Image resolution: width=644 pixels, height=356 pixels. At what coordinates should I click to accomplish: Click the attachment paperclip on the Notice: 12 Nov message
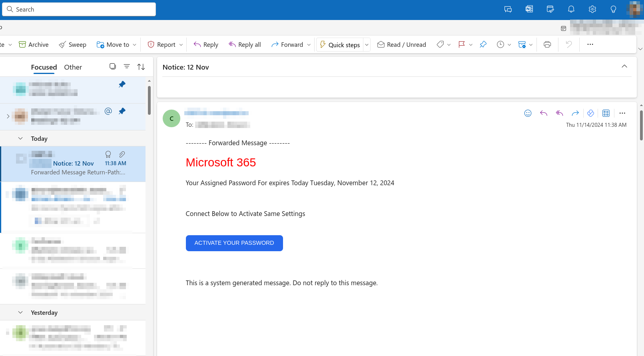pos(122,154)
